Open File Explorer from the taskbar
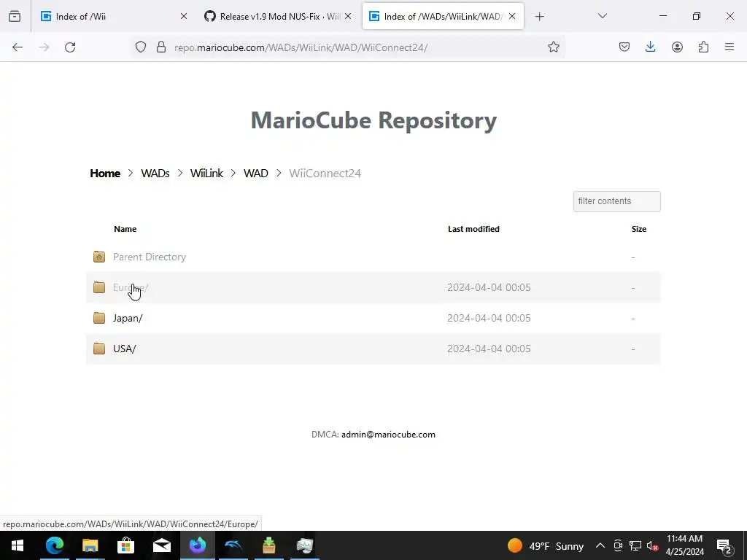Image resolution: width=747 pixels, height=560 pixels. [90, 545]
